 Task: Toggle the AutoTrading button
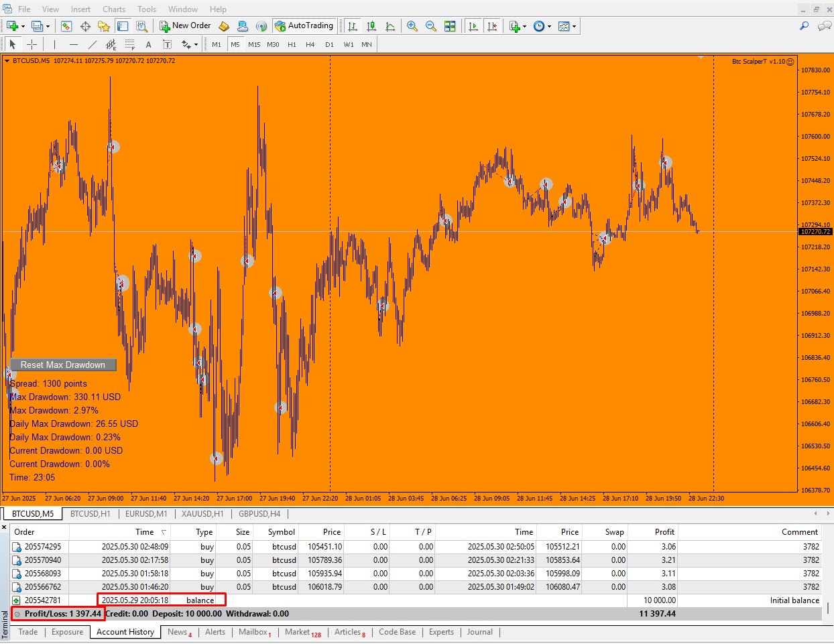tap(304, 26)
